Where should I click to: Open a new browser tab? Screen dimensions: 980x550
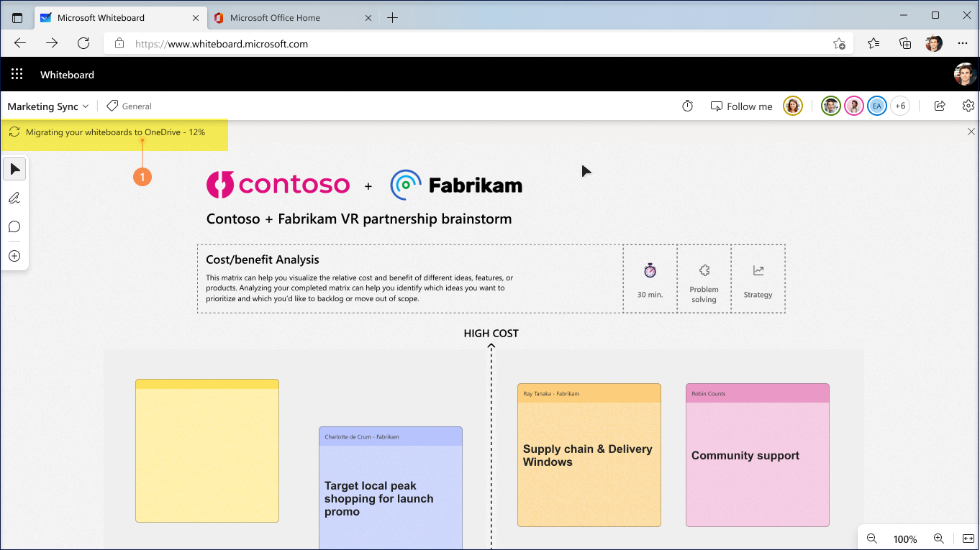coord(392,18)
